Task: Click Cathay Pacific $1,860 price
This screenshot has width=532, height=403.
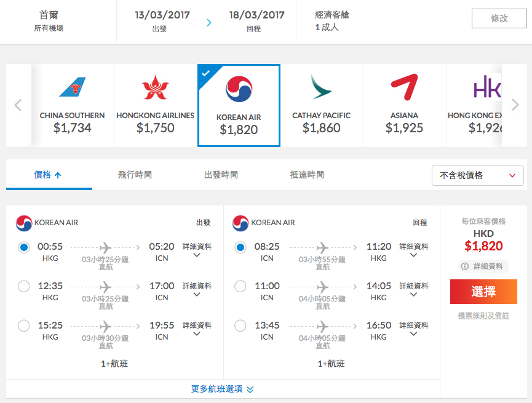Action: [x=321, y=128]
